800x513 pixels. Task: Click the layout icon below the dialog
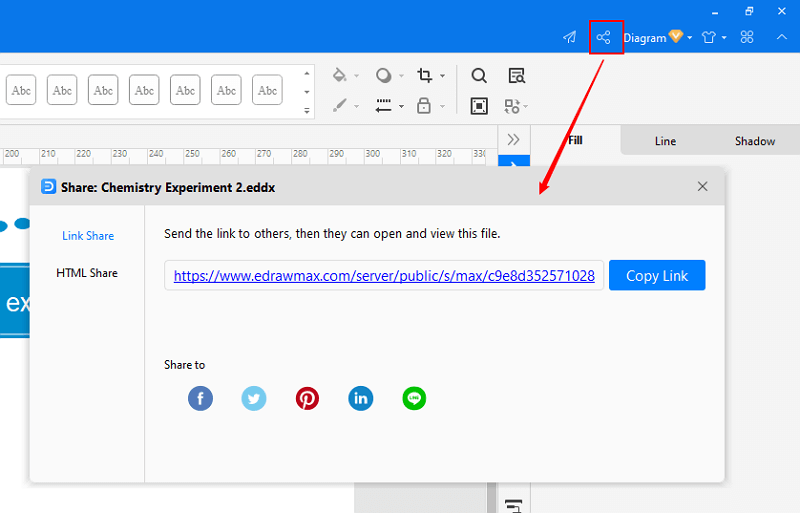[x=514, y=504]
